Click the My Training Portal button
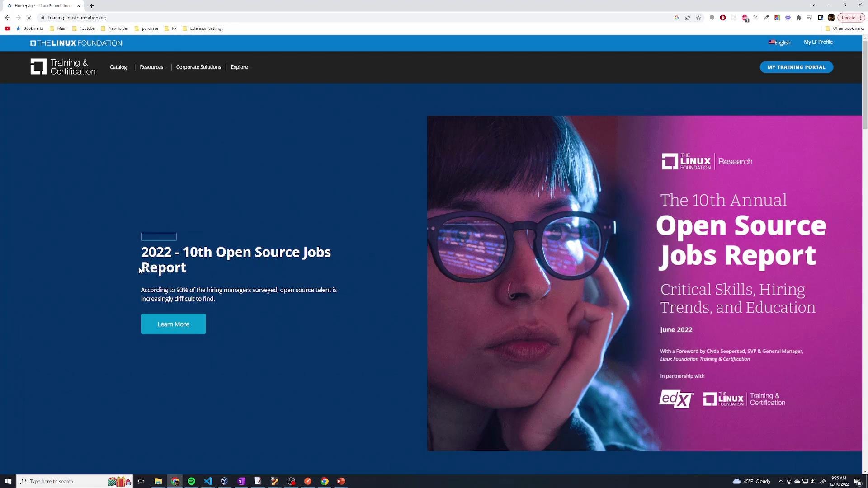Screen dimensions: 868x488 796,67
